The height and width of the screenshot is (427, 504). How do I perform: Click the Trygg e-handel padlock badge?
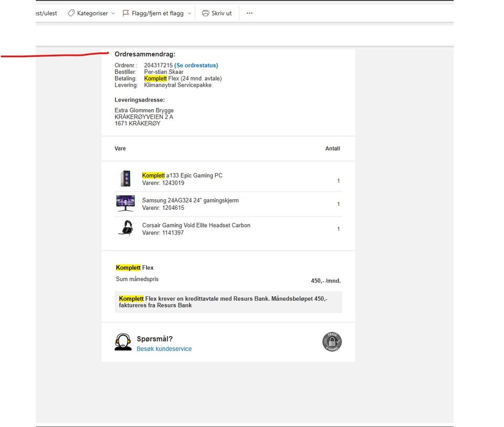332,341
